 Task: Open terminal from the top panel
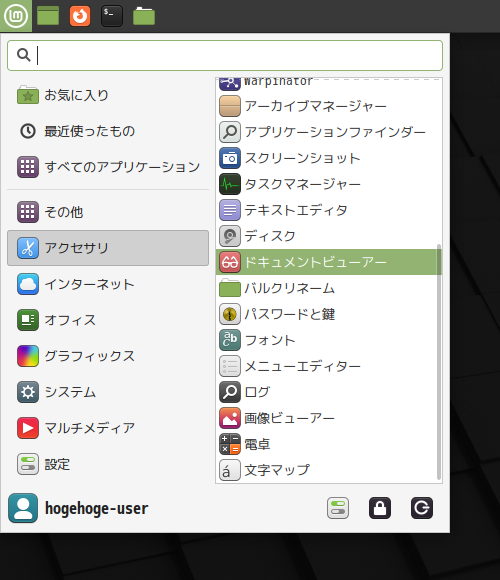(x=112, y=16)
